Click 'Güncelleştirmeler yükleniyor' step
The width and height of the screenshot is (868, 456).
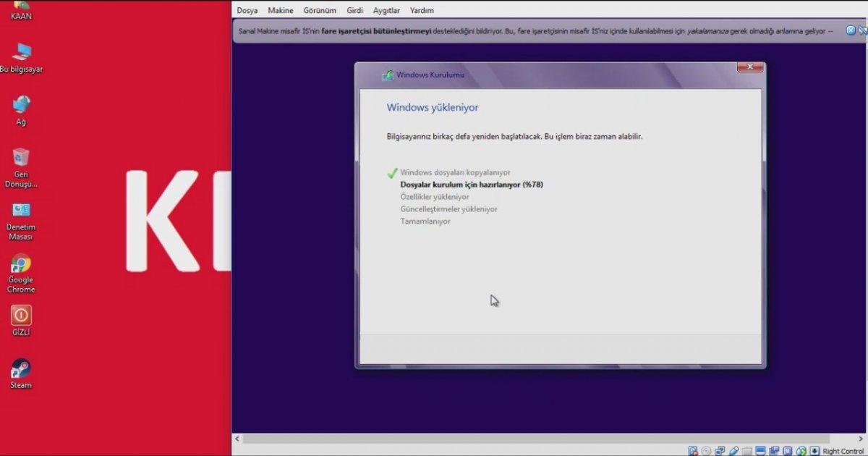point(448,209)
